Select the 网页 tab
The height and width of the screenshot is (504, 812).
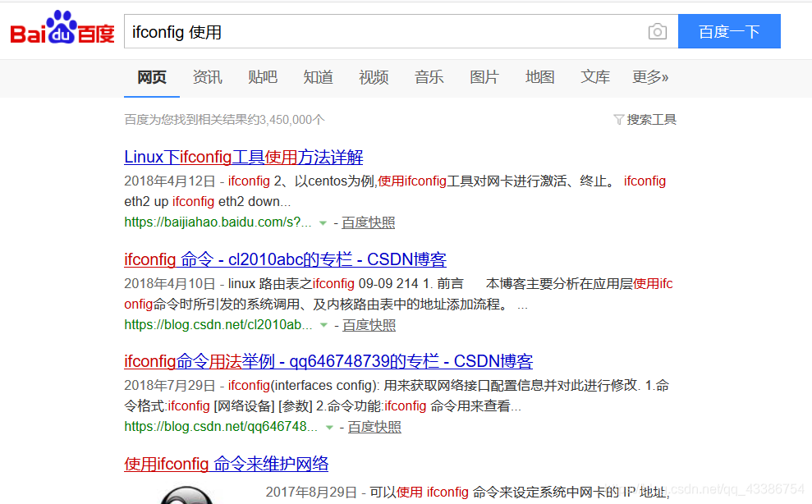pyautogui.click(x=152, y=77)
